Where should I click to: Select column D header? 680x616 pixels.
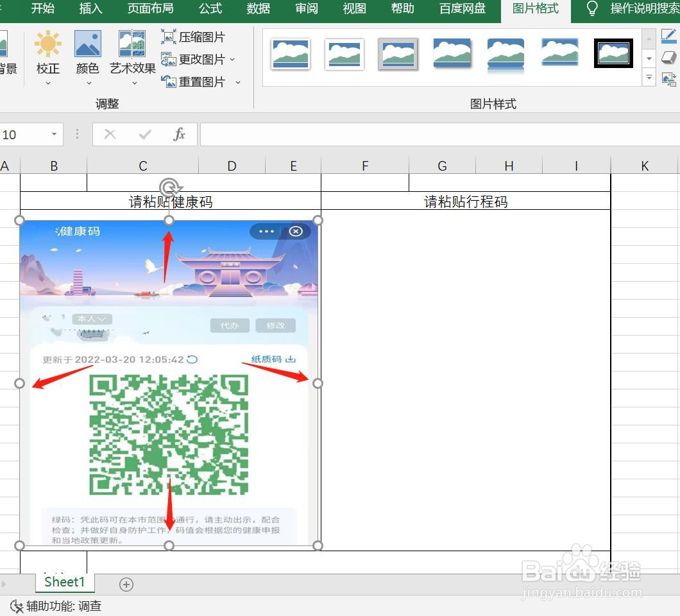click(232, 166)
